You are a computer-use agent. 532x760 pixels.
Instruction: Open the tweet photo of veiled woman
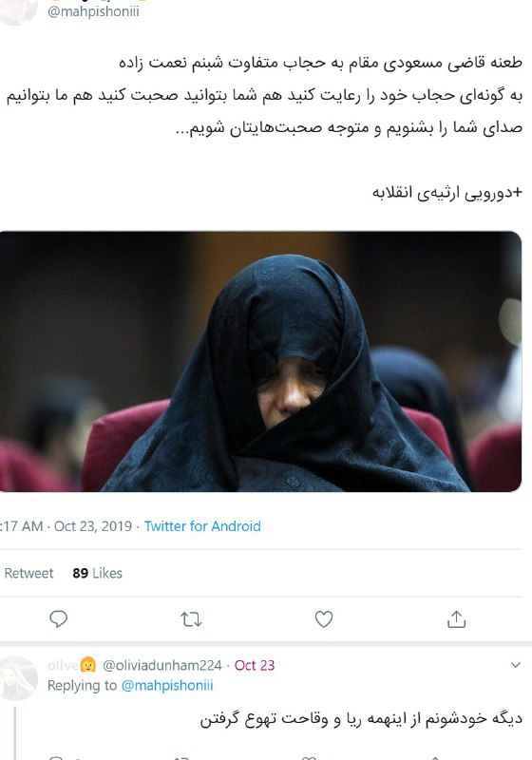coord(260,362)
